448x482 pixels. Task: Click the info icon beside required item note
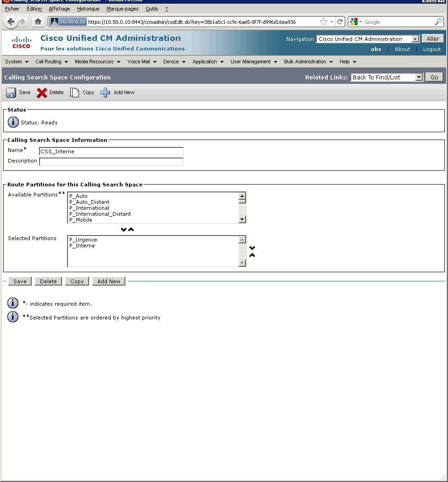pos(12,303)
